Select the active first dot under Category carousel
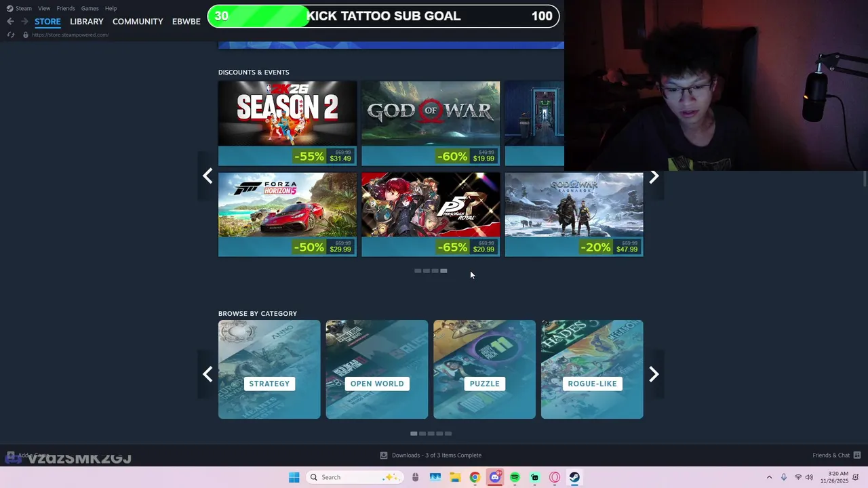The height and width of the screenshot is (488, 868). (414, 434)
